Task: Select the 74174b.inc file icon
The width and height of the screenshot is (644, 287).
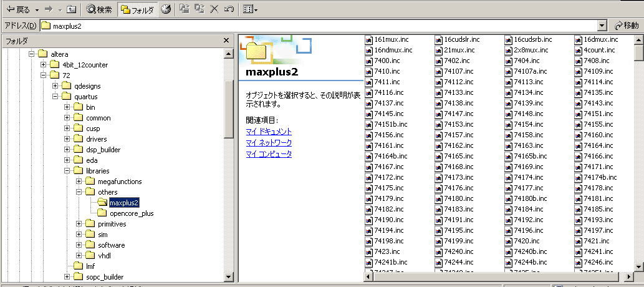Action: pos(579,177)
